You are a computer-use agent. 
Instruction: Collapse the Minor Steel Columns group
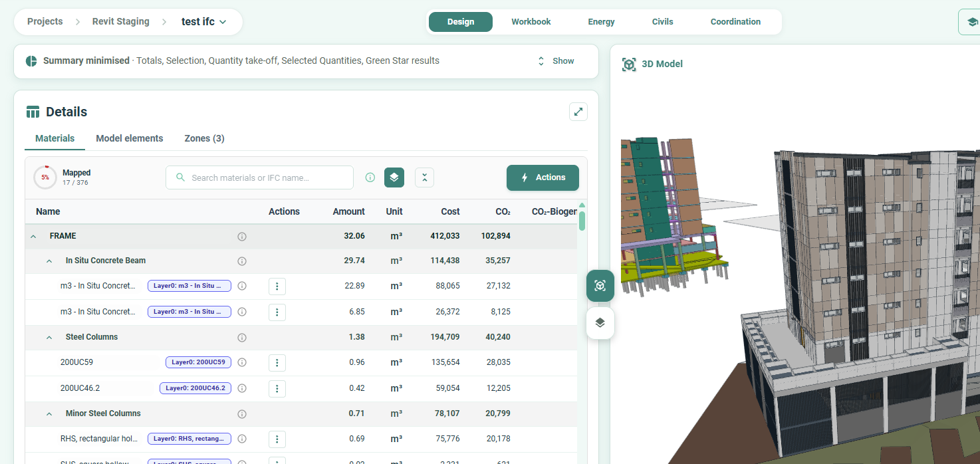pyautogui.click(x=49, y=414)
